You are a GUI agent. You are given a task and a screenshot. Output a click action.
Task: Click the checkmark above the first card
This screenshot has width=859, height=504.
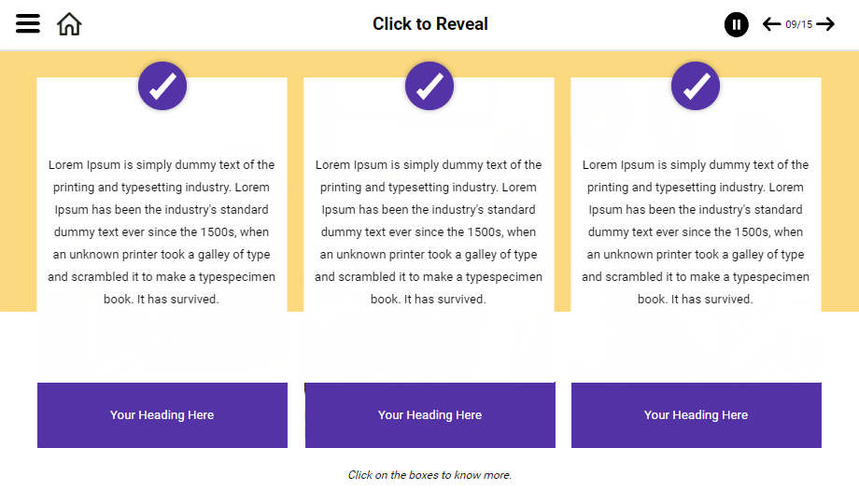tap(162, 86)
